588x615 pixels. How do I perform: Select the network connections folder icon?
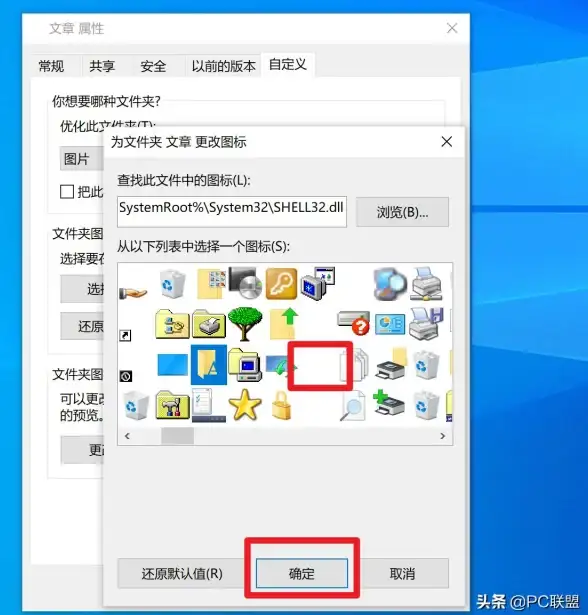(x=172, y=324)
